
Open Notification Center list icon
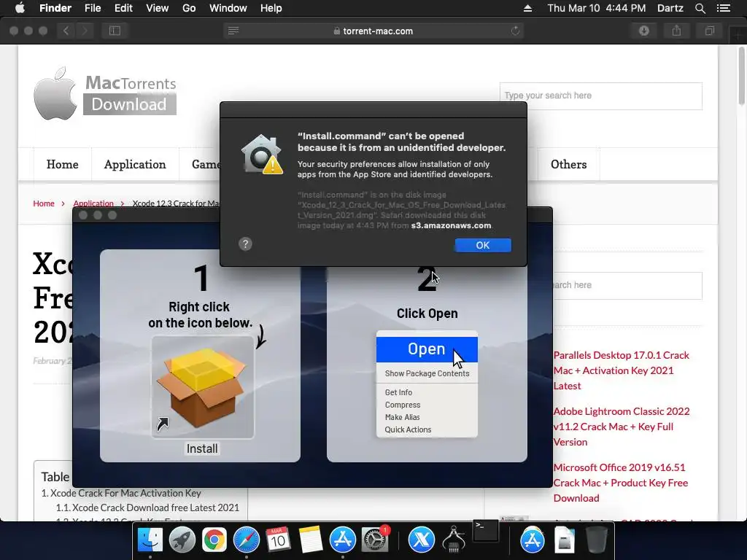coord(723,8)
